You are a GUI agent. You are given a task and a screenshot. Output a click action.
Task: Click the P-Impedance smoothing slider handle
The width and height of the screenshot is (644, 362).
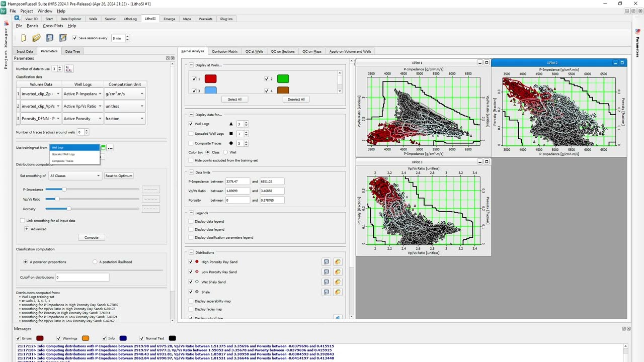[x=64, y=189]
